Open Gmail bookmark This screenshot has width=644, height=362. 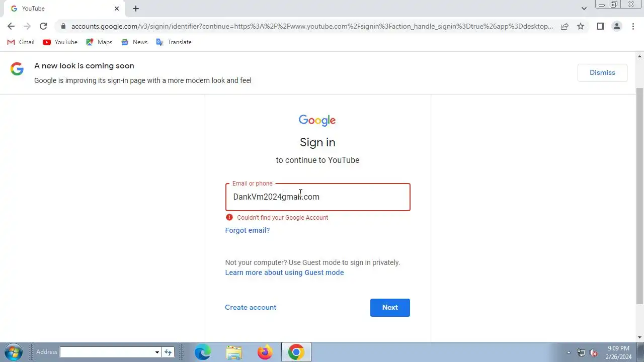tap(21, 42)
